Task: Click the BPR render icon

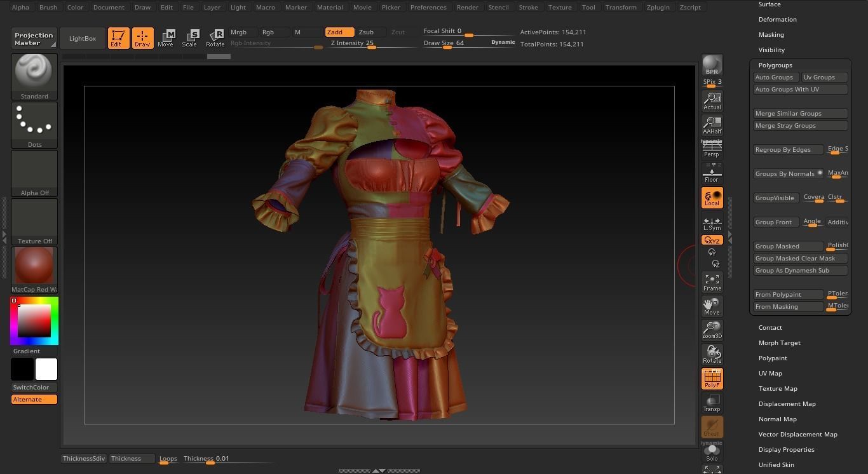Action: click(x=712, y=67)
